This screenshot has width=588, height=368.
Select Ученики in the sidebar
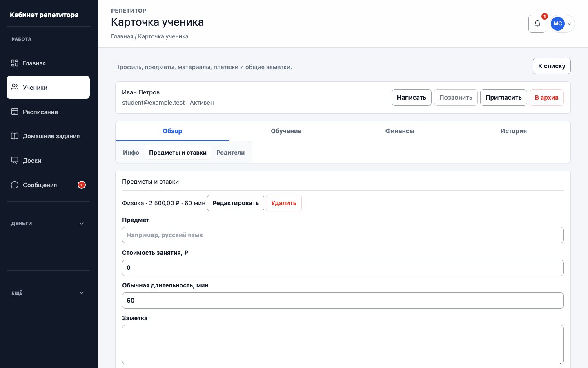coord(48,87)
